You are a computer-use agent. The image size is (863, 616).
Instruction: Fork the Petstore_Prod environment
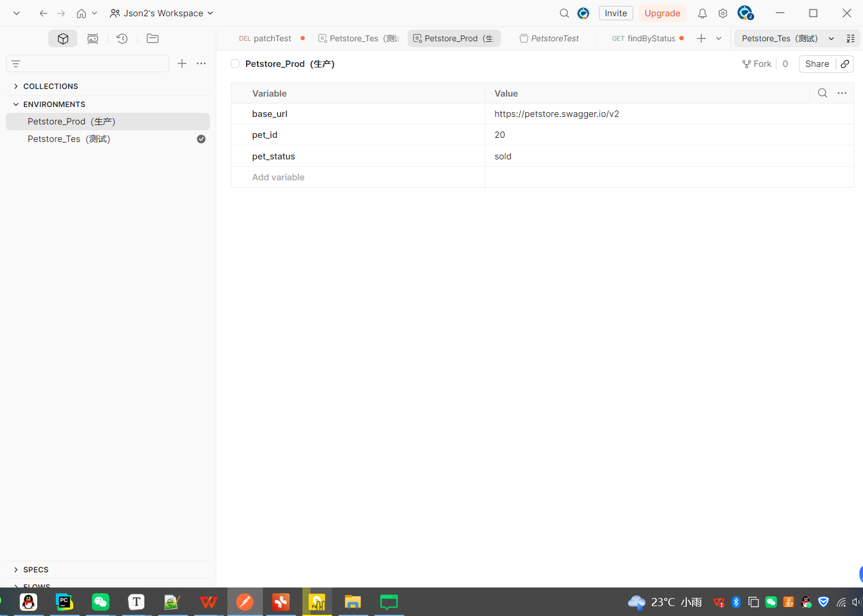[757, 64]
